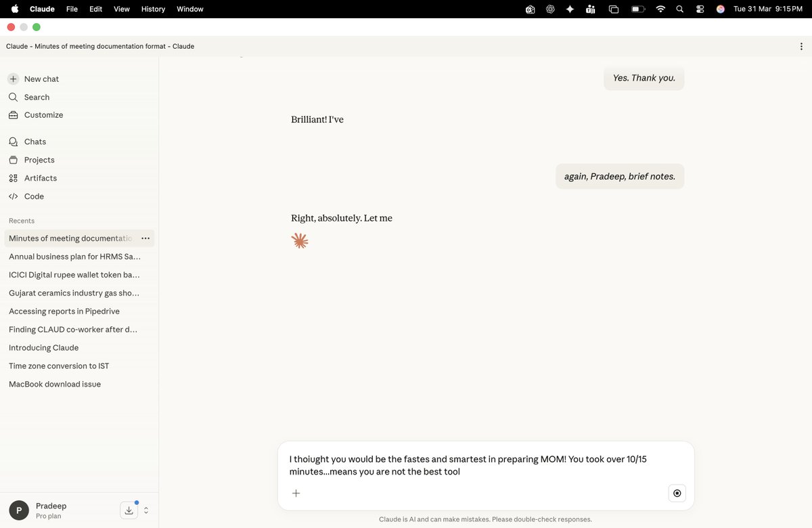
Task: Click the Pro plan label
Action: 48,516
